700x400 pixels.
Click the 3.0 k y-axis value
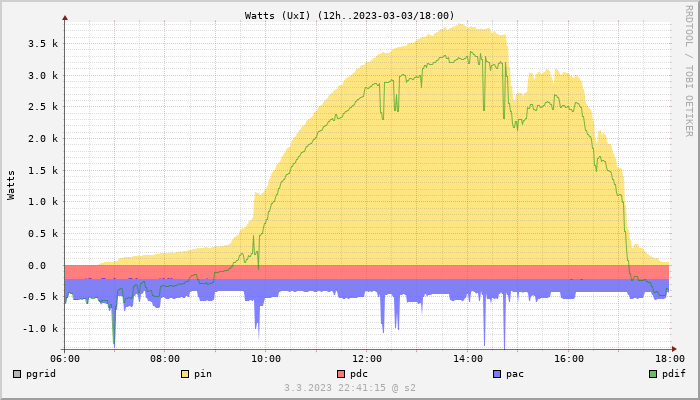pyautogui.click(x=43, y=75)
